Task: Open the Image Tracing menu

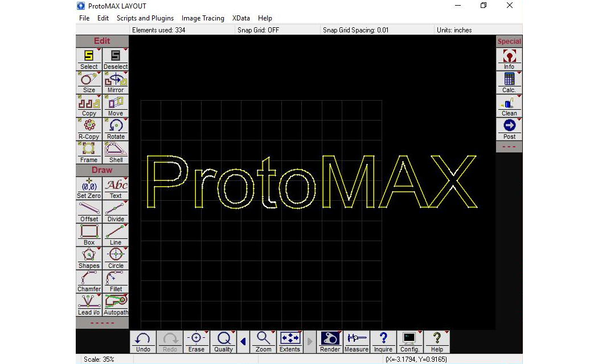Action: click(x=203, y=18)
